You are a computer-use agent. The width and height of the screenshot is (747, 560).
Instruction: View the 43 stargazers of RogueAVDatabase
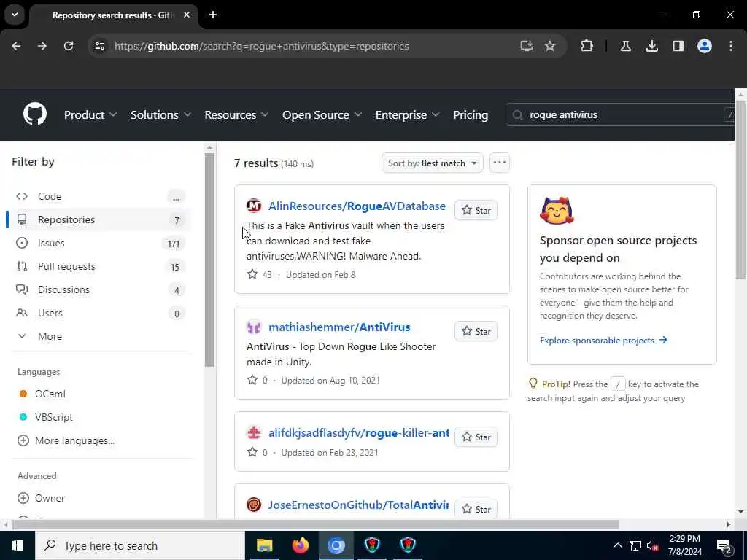tap(260, 274)
